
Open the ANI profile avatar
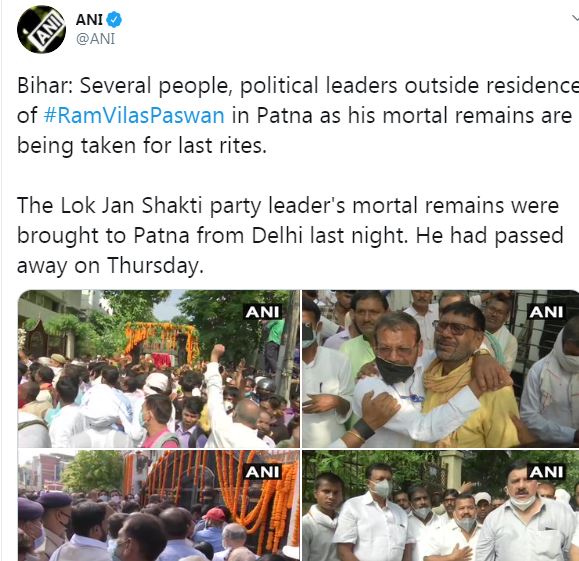(41, 29)
